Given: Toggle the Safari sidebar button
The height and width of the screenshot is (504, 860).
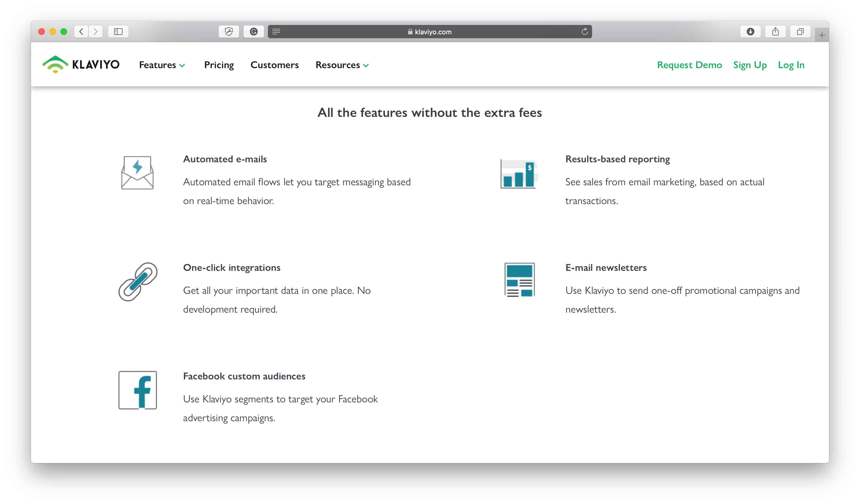Looking at the screenshot, I should (118, 32).
